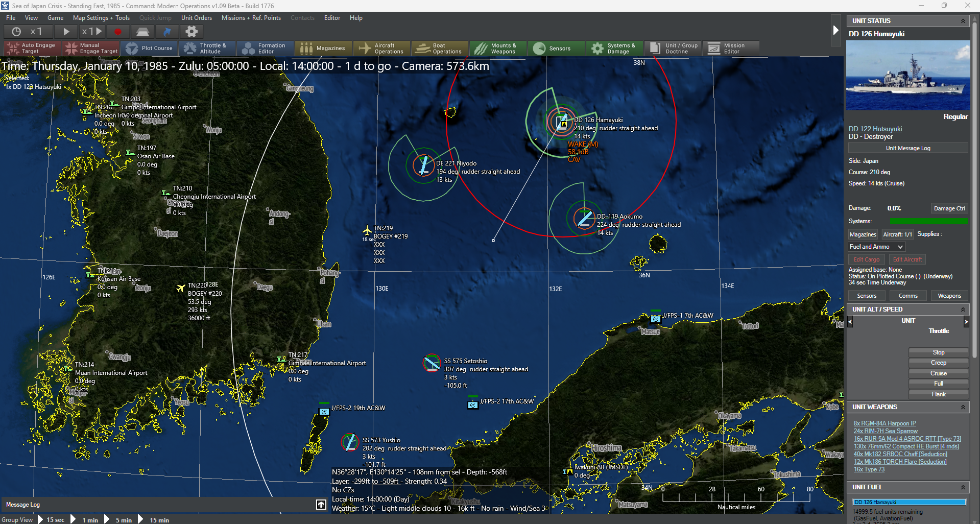
Task: Open Mounts & Weapons
Action: click(499, 49)
